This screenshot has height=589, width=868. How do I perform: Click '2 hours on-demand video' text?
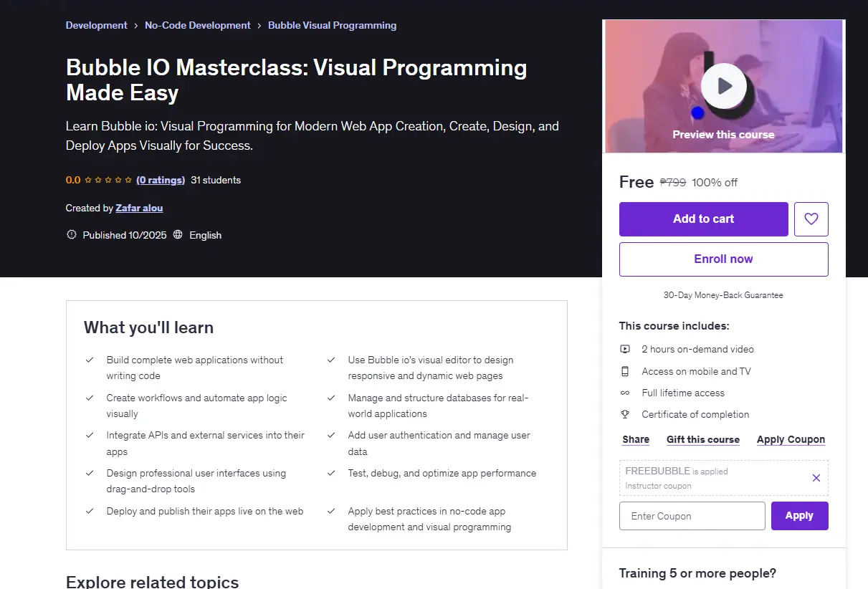coord(698,350)
